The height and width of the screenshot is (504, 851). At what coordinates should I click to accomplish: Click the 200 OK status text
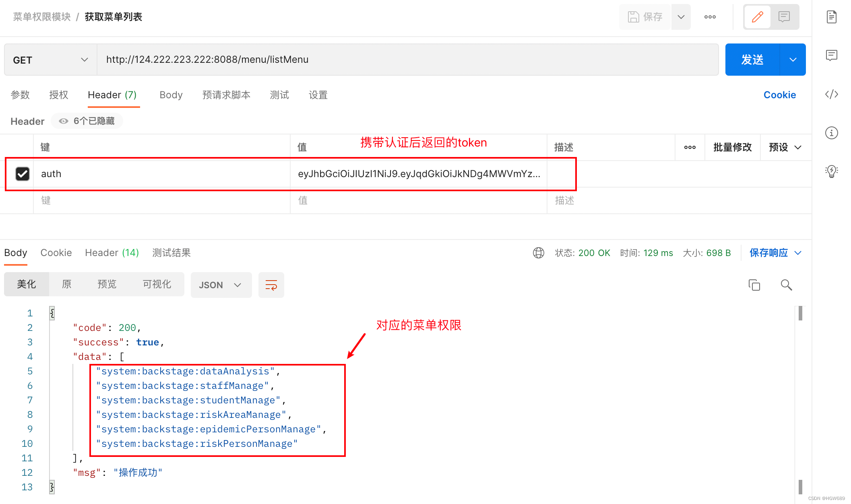click(594, 253)
